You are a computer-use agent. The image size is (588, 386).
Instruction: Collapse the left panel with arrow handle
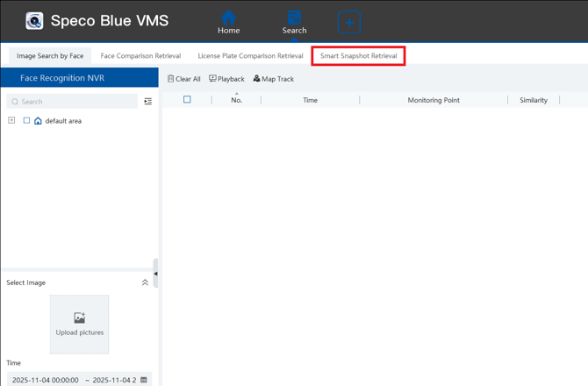tap(155, 274)
